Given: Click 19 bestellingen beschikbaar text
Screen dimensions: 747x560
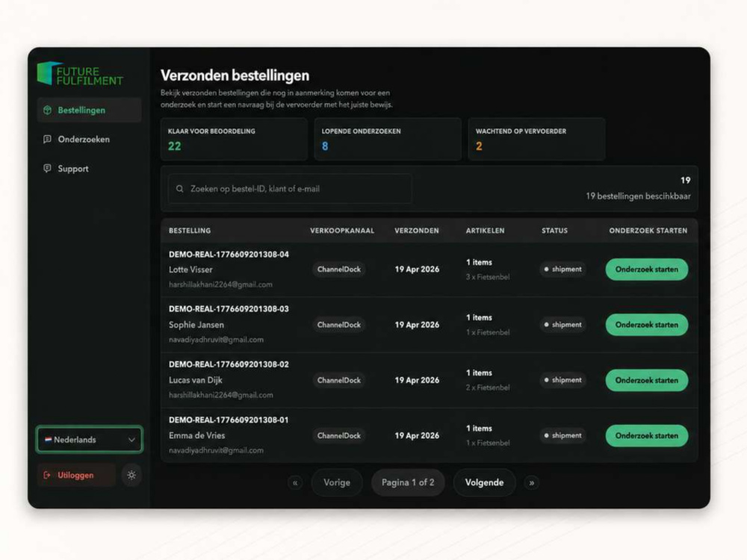Looking at the screenshot, I should [638, 196].
